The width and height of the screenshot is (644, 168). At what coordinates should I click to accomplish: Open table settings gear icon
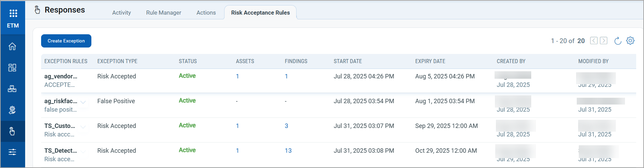pos(630,41)
